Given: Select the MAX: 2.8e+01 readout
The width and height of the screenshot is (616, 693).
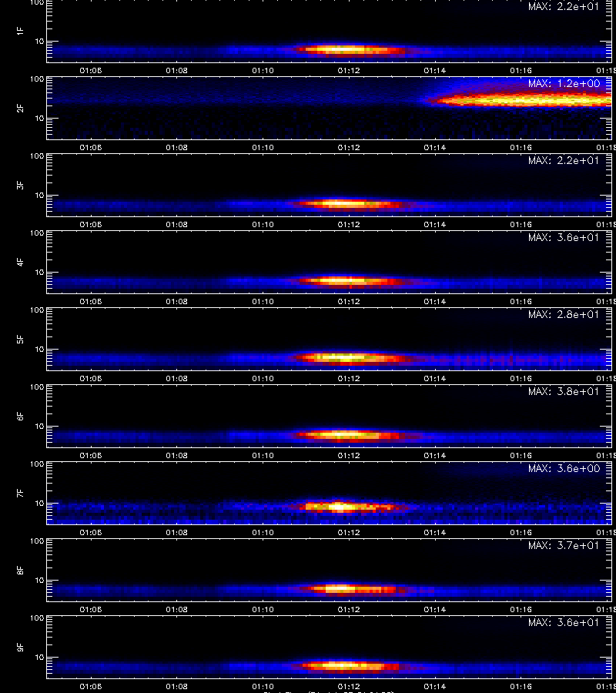Looking at the screenshot, I should point(564,314).
